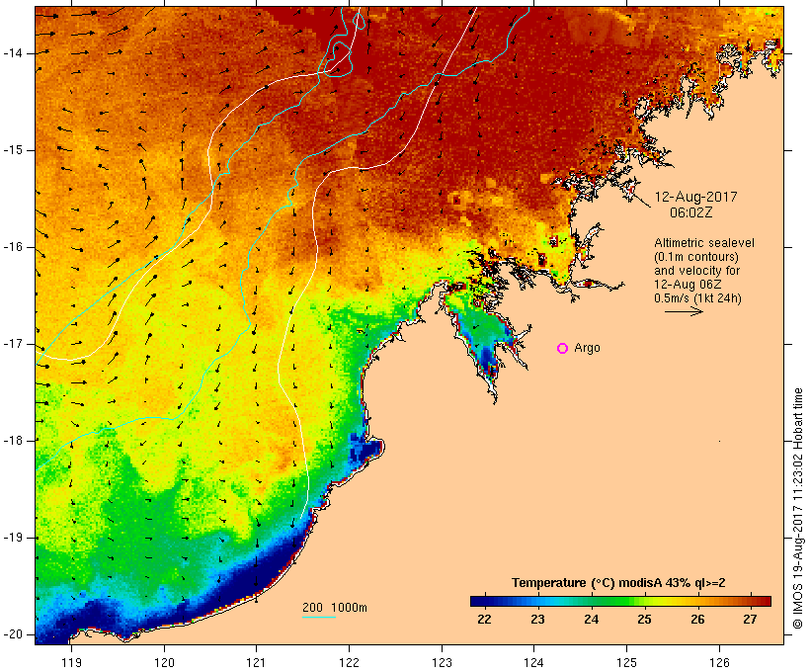Click the latitude axis label '-19'
Image resolution: width=810 pixels, height=672 pixels.
[13, 539]
